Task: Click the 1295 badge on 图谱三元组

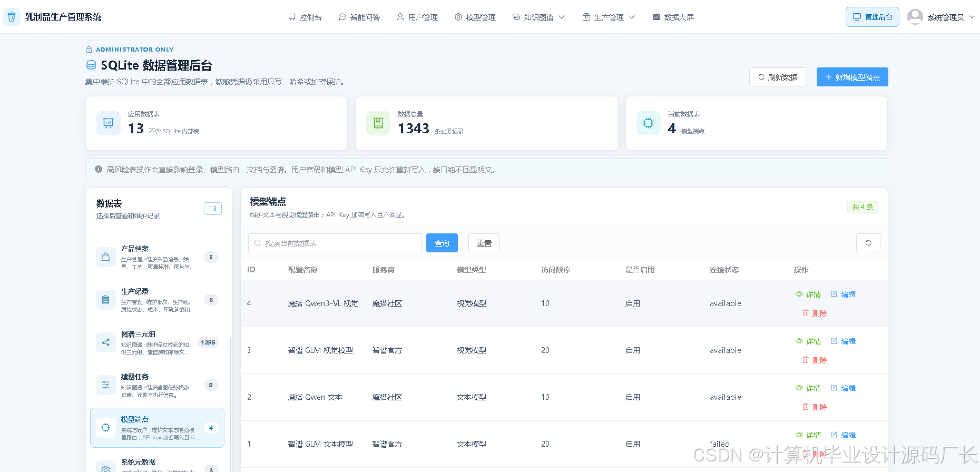Action: pyautogui.click(x=208, y=342)
